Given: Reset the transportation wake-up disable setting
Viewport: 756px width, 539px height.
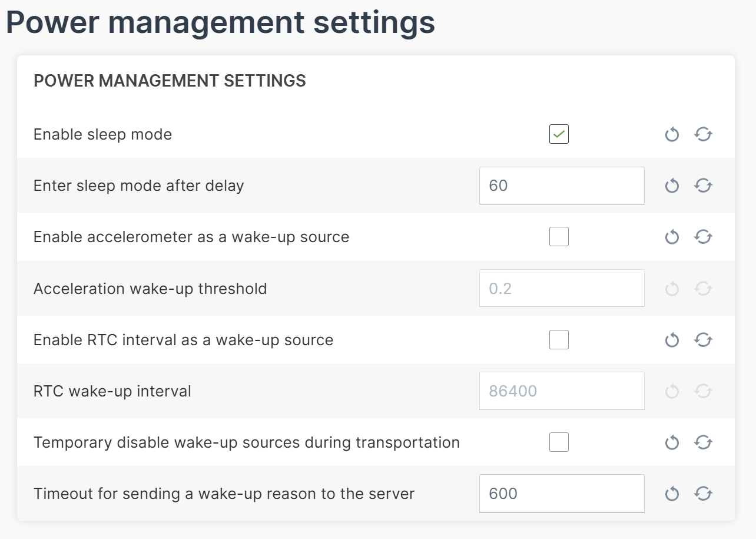Looking at the screenshot, I should pyautogui.click(x=672, y=442).
